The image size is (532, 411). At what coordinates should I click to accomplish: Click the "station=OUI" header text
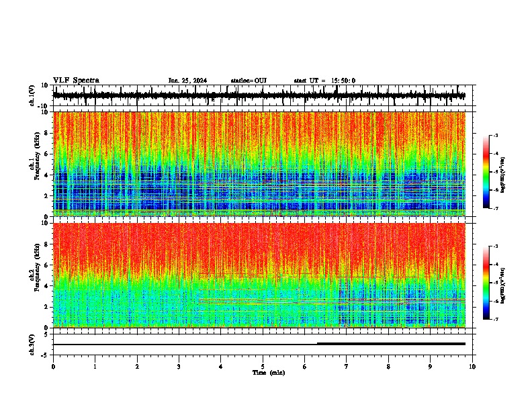[x=249, y=81]
